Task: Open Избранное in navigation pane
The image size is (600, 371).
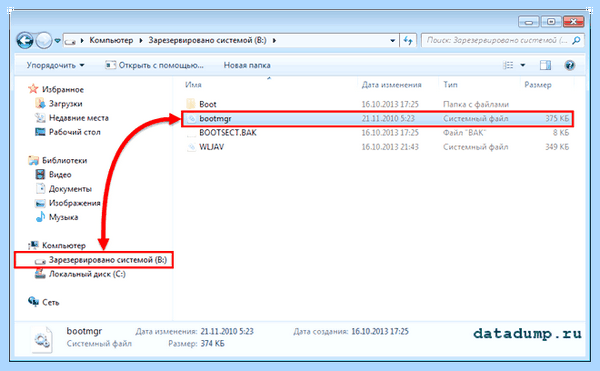Action: pos(63,89)
